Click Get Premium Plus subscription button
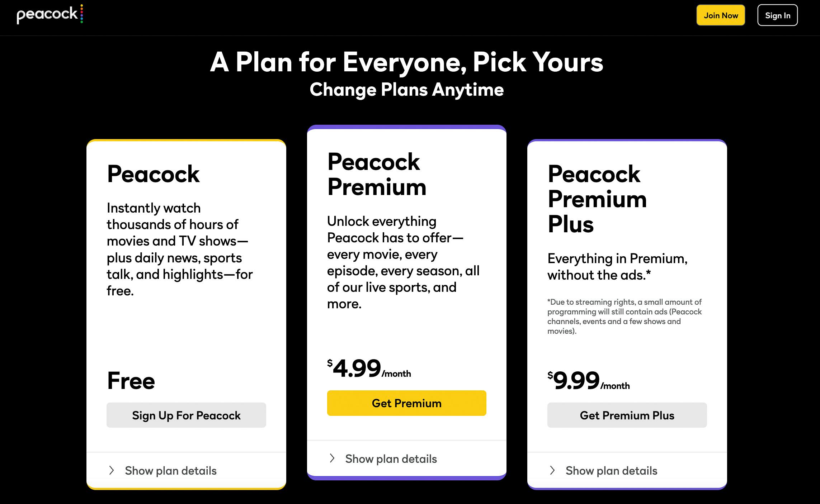The width and height of the screenshot is (820, 504). [x=627, y=415]
